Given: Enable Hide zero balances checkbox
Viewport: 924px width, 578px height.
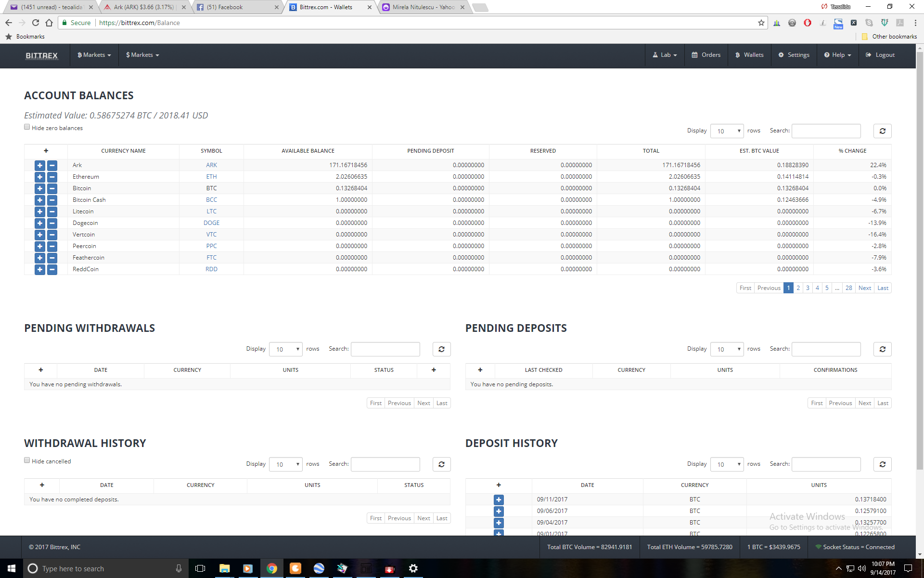Looking at the screenshot, I should coord(27,127).
